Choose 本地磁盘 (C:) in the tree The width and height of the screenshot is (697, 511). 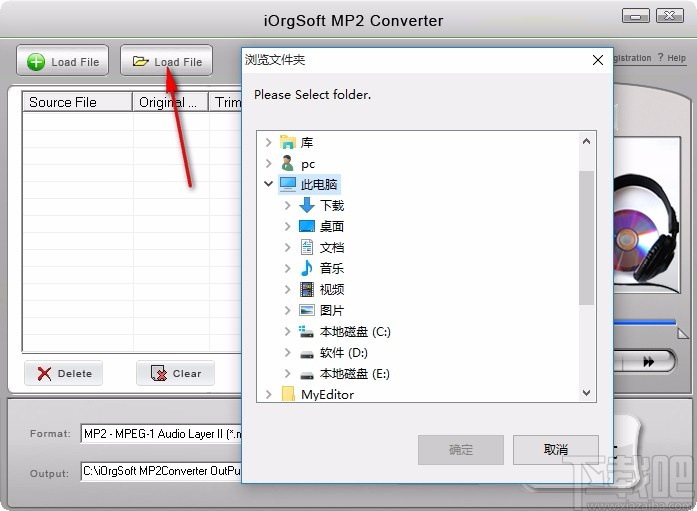point(355,331)
